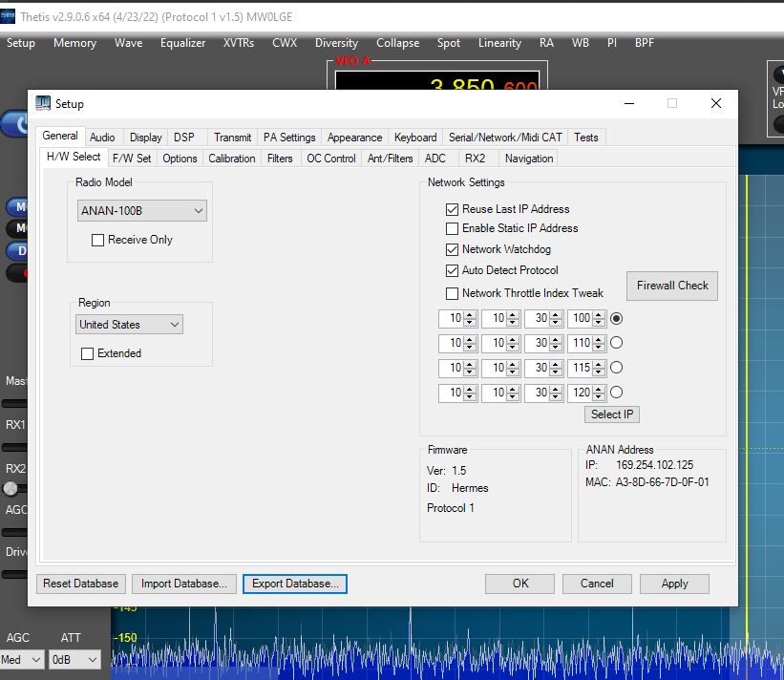Switch to the Audio tab
The width and height of the screenshot is (784, 680).
pos(102,138)
